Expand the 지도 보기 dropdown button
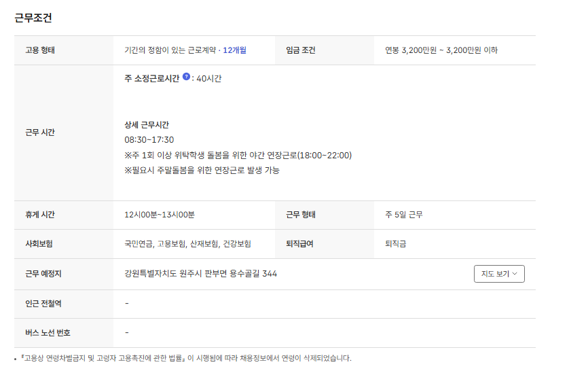Image resolution: width=588 pixels, height=388 pixels. tap(498, 274)
